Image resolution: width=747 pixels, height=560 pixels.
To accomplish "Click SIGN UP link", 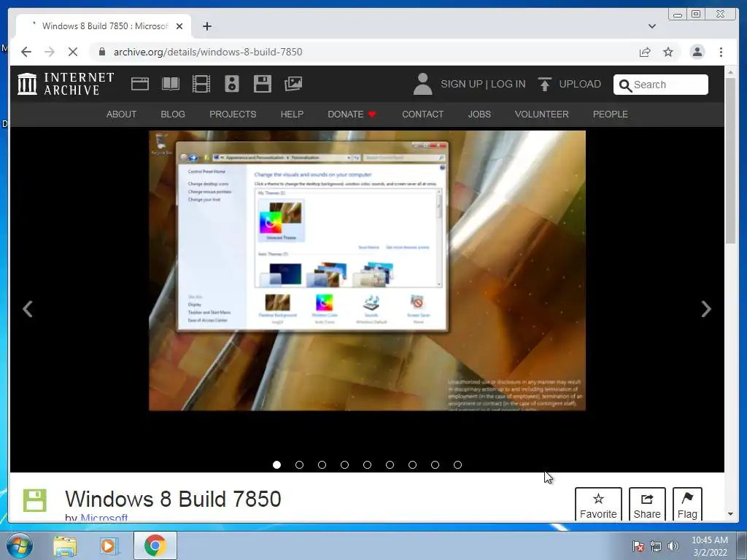I will tap(462, 84).
